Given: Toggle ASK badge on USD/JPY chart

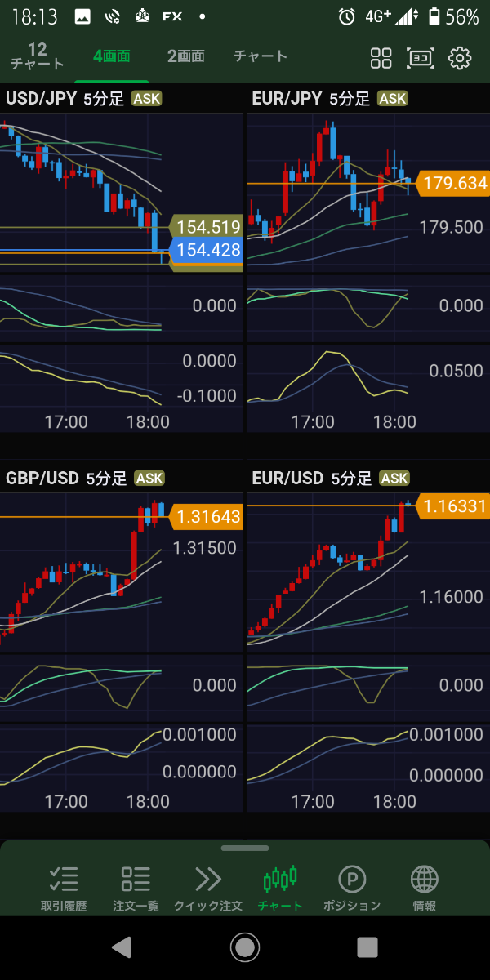Looking at the screenshot, I should (147, 99).
